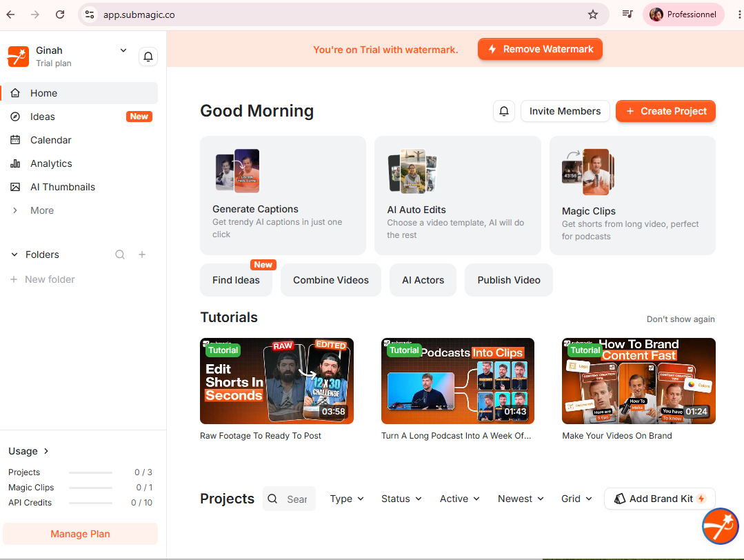This screenshot has height=560, width=744.
Task: Open the Magic Clips card
Action: (x=632, y=196)
